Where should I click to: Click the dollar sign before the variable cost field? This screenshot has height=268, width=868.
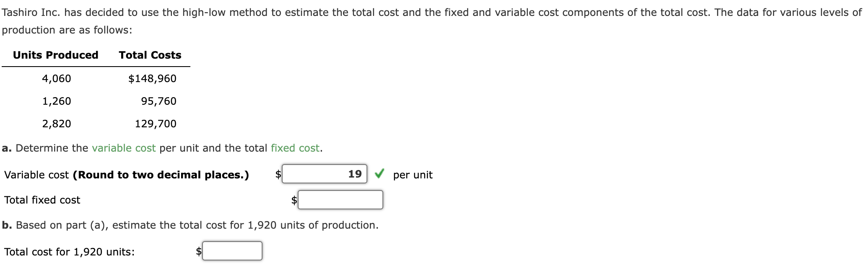277,174
